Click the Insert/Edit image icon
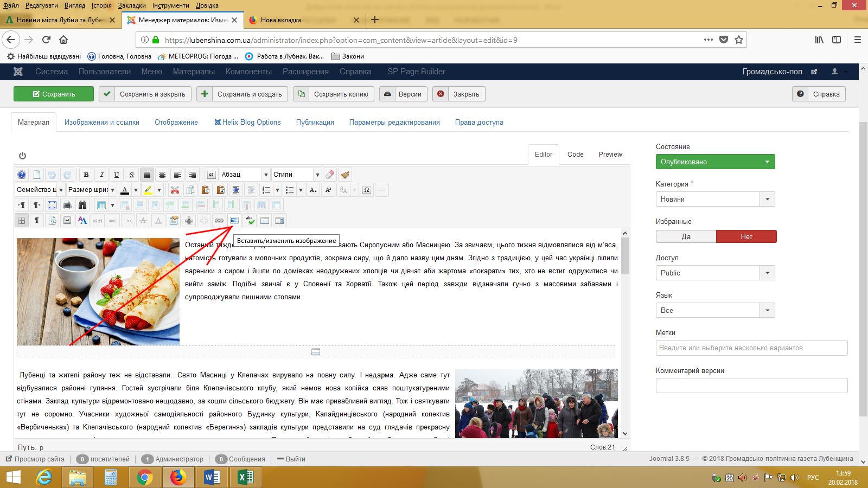This screenshot has width=868, height=488. [234, 220]
